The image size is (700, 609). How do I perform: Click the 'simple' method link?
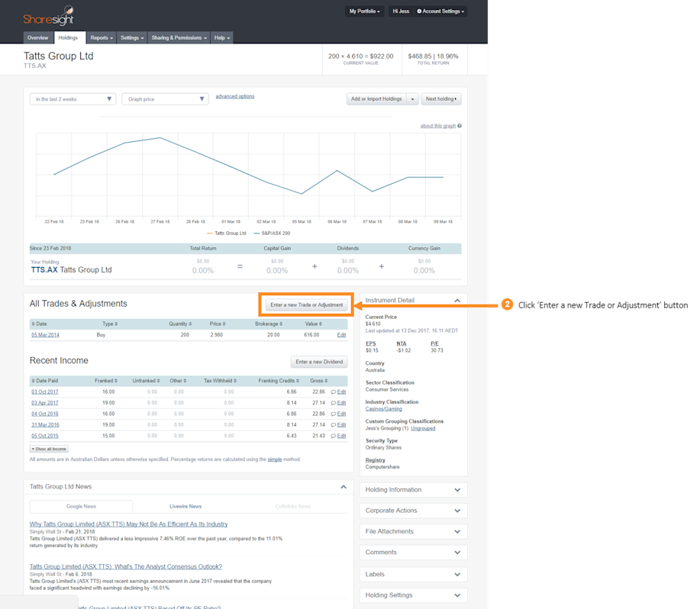[x=275, y=459]
